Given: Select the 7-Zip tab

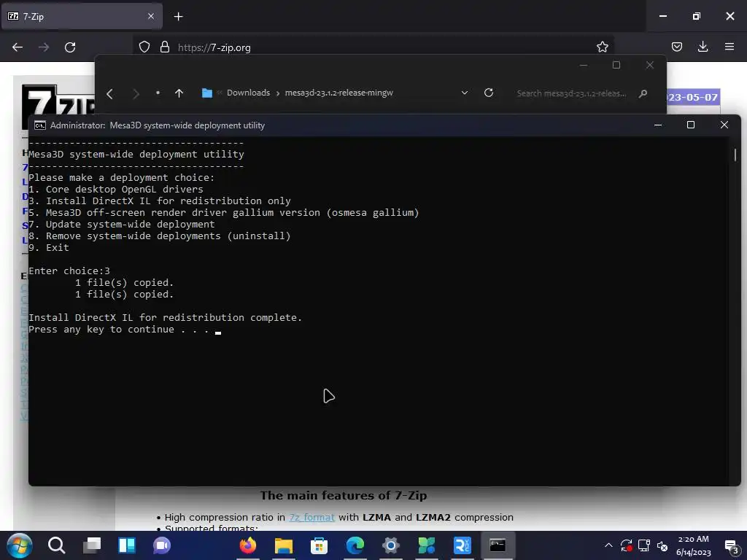Looking at the screenshot, I should 82,16.
